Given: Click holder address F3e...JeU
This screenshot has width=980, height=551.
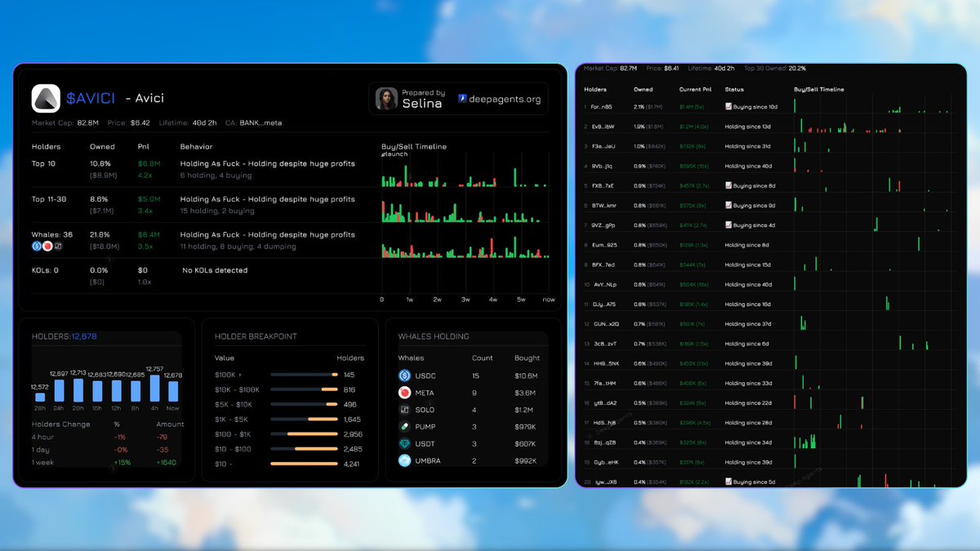Looking at the screenshot, I should click(603, 147).
